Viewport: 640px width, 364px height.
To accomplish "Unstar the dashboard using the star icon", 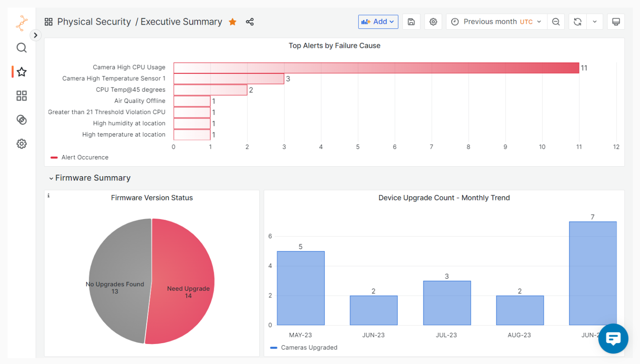I will coord(232,22).
